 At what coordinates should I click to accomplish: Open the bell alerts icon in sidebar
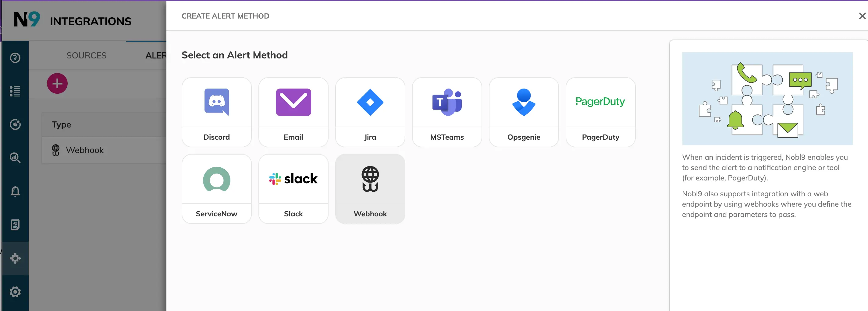coord(15,191)
